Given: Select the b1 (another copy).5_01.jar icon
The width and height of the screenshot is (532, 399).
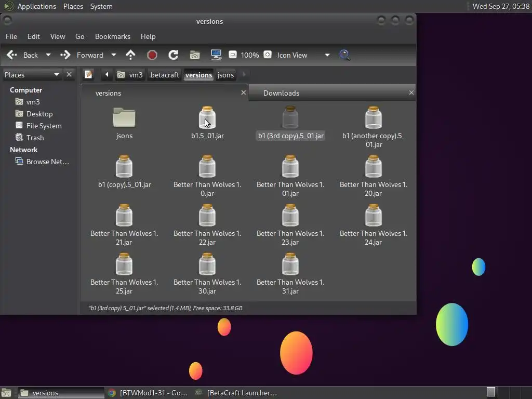Looking at the screenshot, I should point(374,117).
